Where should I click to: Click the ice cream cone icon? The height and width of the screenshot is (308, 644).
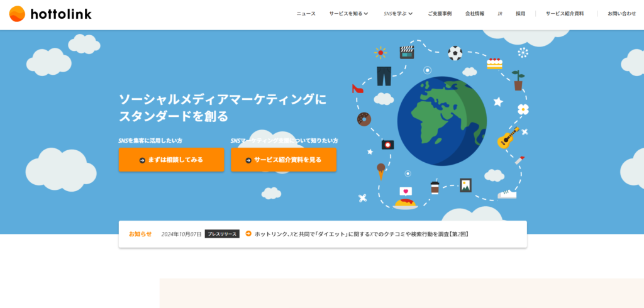381,171
